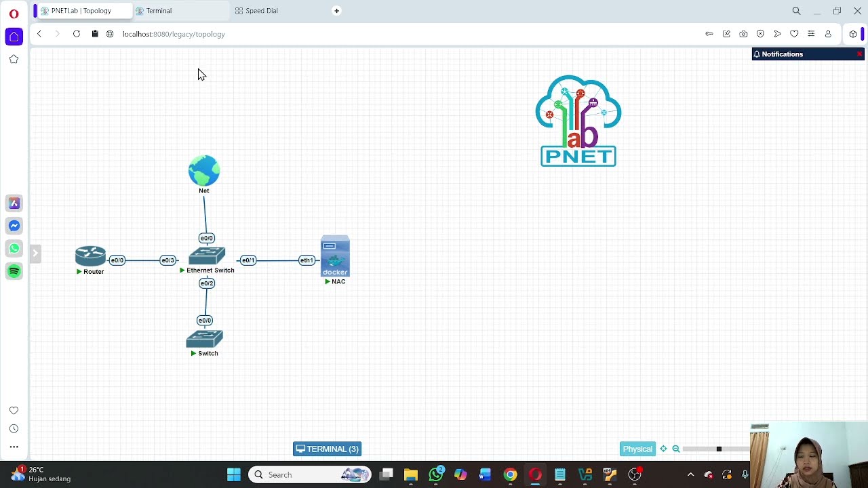Take a snapshot with camera icon

(x=743, y=34)
